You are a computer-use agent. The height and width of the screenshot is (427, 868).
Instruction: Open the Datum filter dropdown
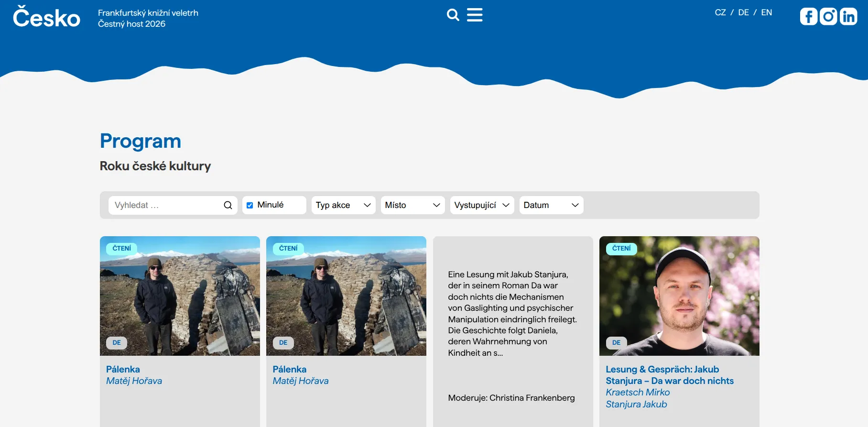point(551,205)
